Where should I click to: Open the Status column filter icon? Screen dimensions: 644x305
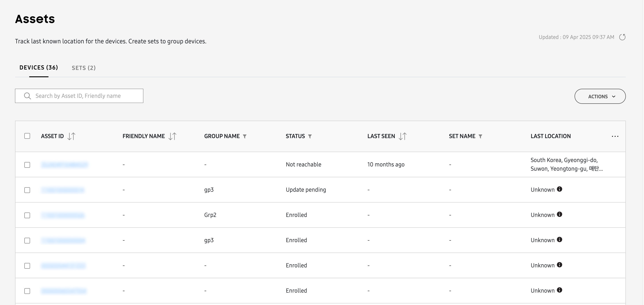[x=310, y=136]
